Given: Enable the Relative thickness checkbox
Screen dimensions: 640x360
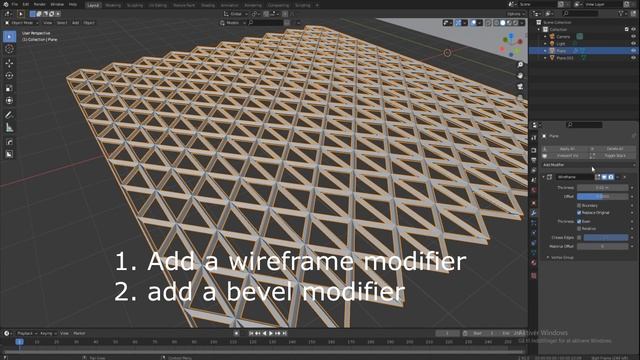Looking at the screenshot, I should 579,229.
